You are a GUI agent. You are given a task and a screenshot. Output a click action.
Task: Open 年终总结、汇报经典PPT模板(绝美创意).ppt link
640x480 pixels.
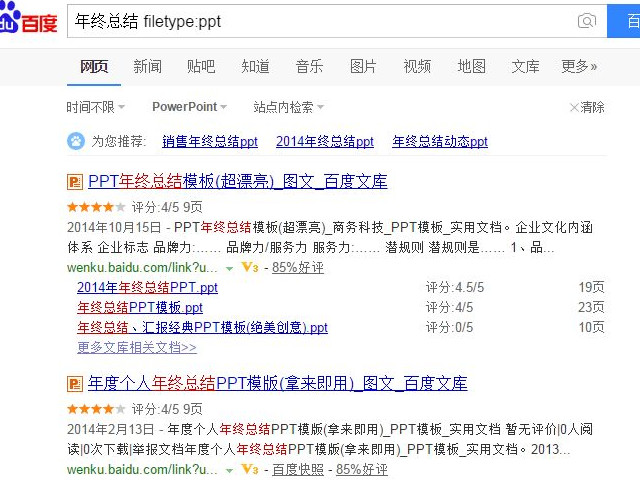pos(202,328)
